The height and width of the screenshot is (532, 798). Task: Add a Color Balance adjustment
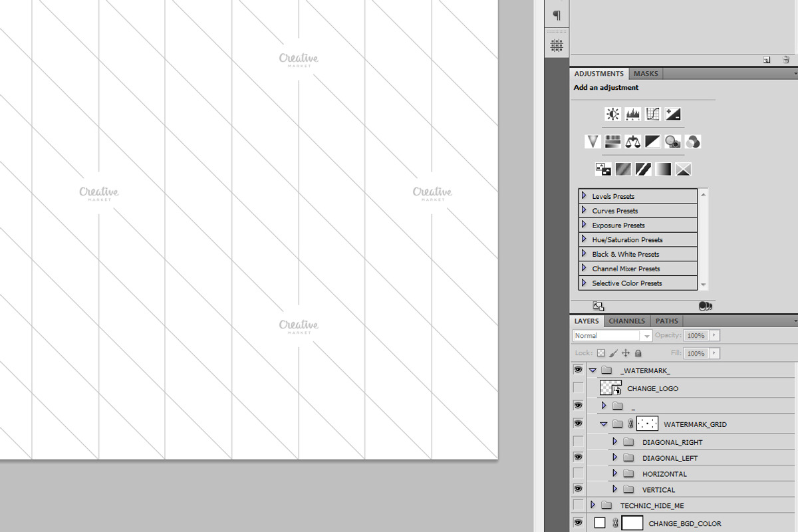[633, 142]
